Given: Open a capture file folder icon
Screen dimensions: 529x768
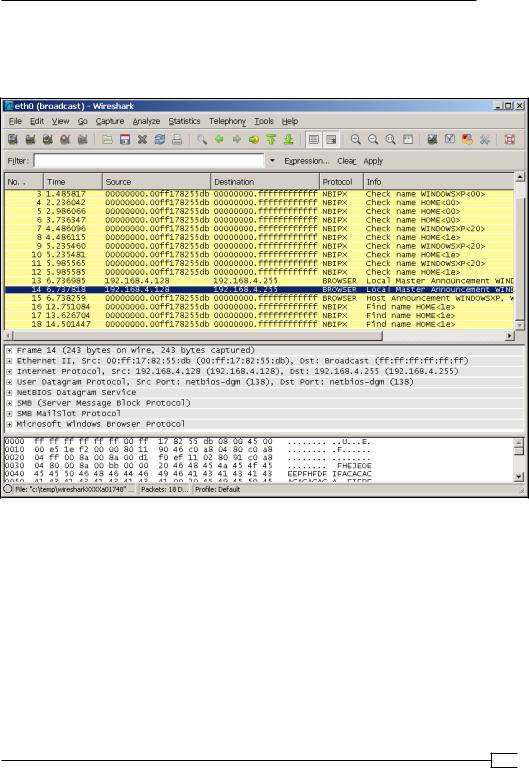Looking at the screenshot, I should tap(107, 140).
